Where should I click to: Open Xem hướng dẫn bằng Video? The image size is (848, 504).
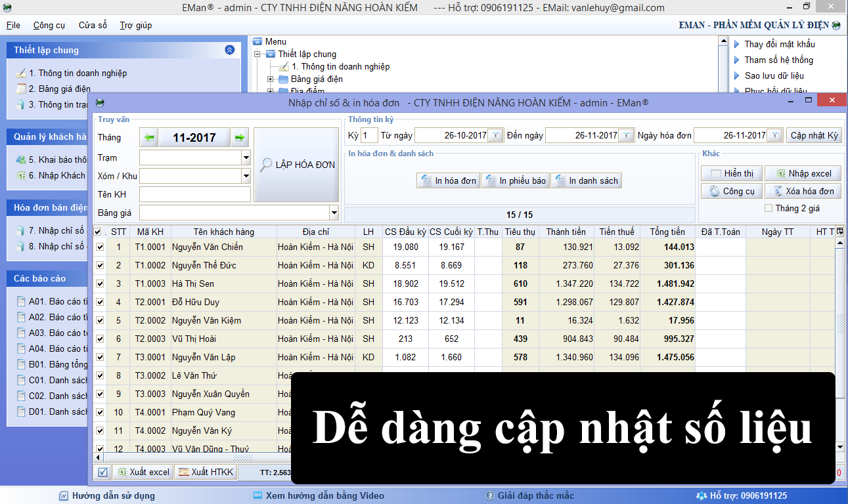[x=319, y=495]
